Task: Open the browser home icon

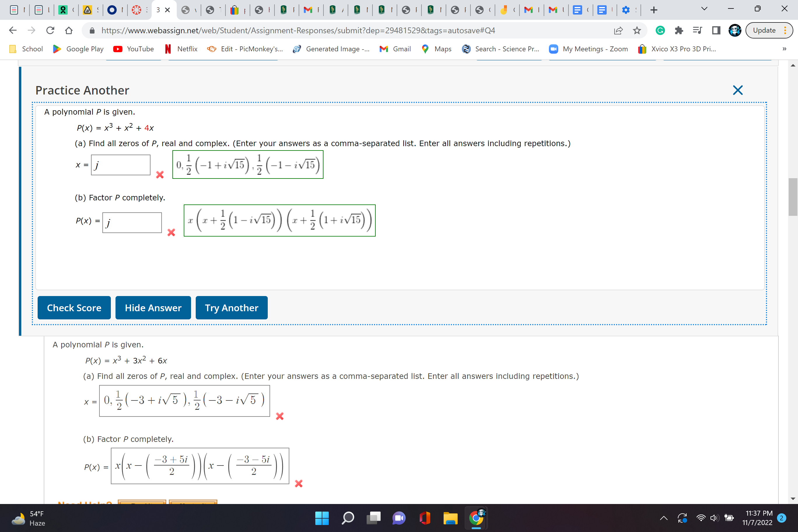Action: (x=69, y=30)
